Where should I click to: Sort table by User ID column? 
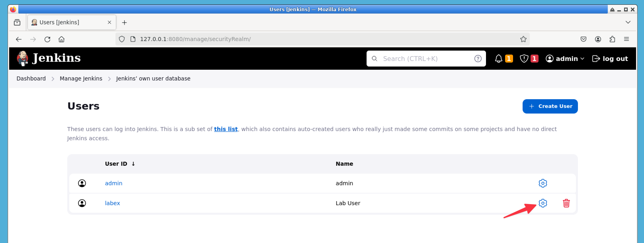click(120, 164)
